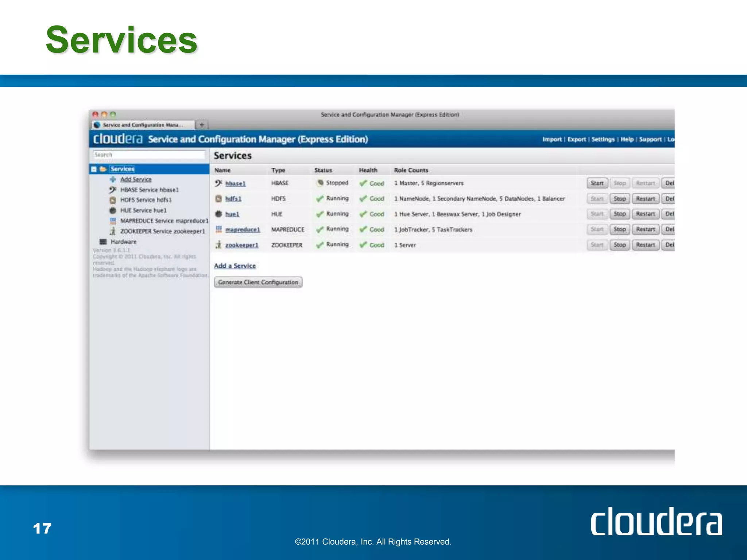Open the hdfs1 service link
The height and width of the screenshot is (560, 747).
(233, 199)
